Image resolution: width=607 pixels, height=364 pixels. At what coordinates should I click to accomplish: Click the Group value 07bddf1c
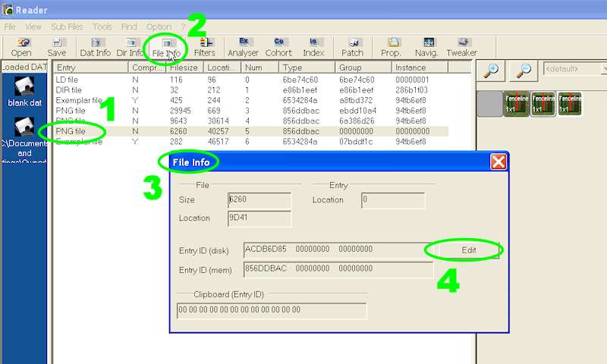[x=356, y=142]
